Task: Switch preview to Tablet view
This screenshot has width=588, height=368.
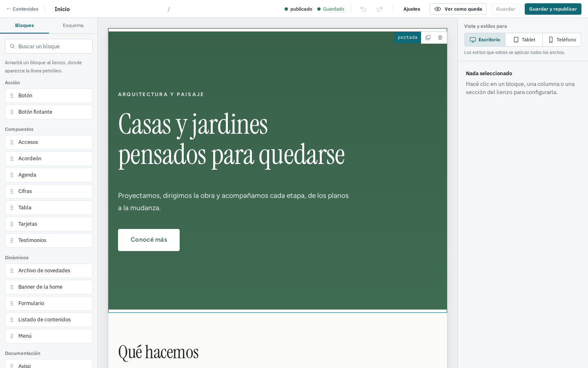Action: click(524, 40)
